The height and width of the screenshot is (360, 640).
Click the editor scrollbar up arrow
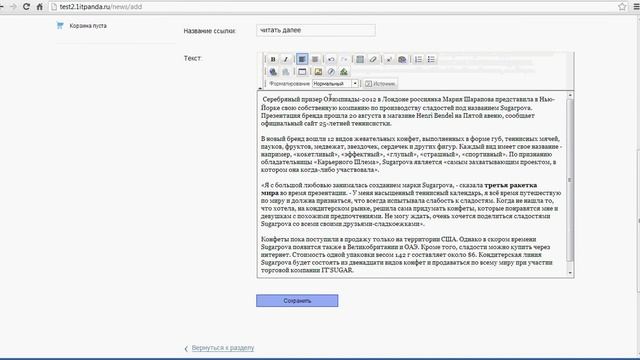570,96
